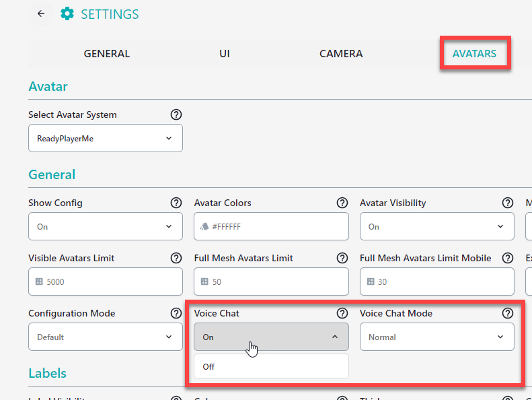
Task: Switch to the Camera tab
Action: (x=341, y=53)
